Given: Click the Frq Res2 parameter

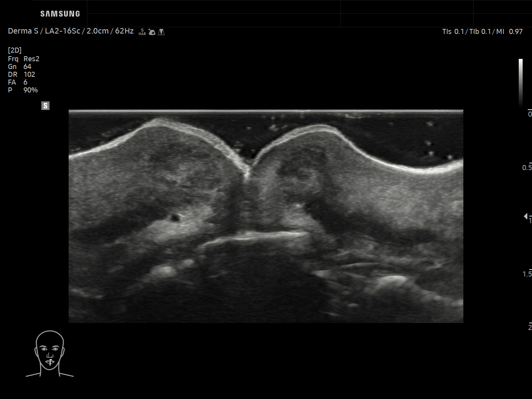Looking at the screenshot, I should (x=24, y=59).
